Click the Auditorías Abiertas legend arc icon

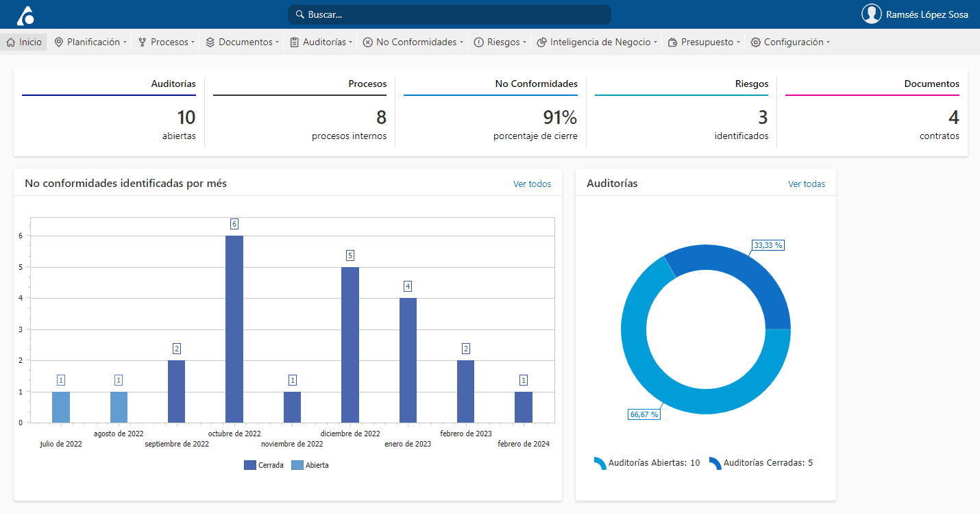click(600, 463)
